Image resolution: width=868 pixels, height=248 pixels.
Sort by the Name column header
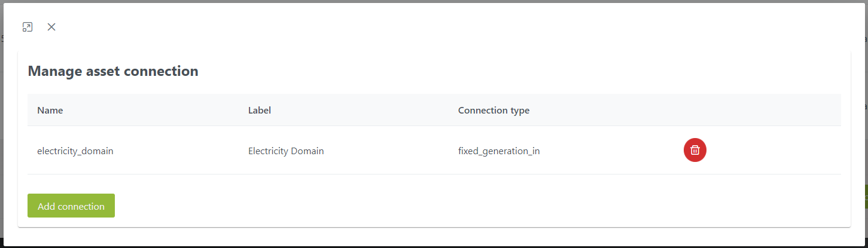(x=50, y=111)
